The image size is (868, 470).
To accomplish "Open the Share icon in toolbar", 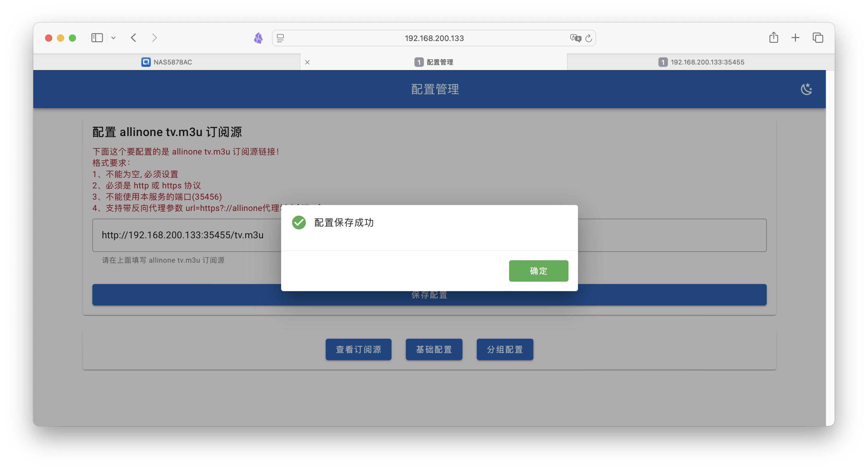I will point(774,38).
